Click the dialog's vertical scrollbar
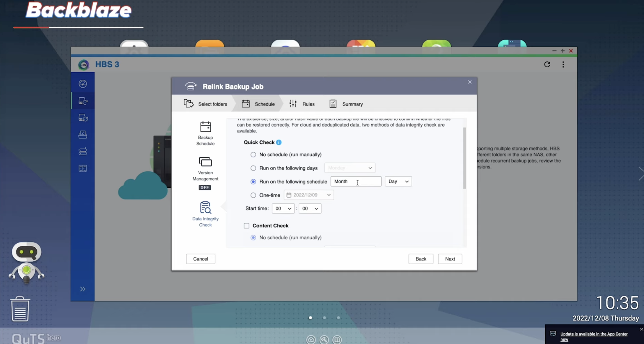The height and width of the screenshot is (344, 644). pos(464,158)
